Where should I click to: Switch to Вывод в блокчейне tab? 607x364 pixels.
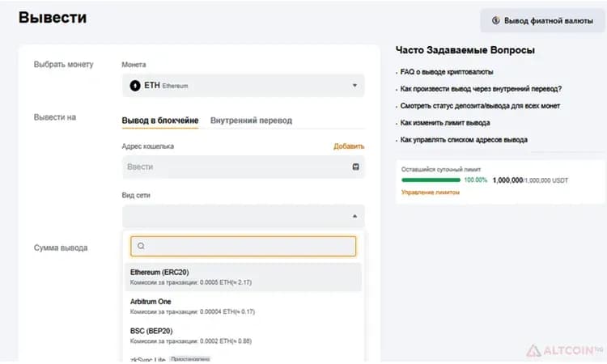160,121
